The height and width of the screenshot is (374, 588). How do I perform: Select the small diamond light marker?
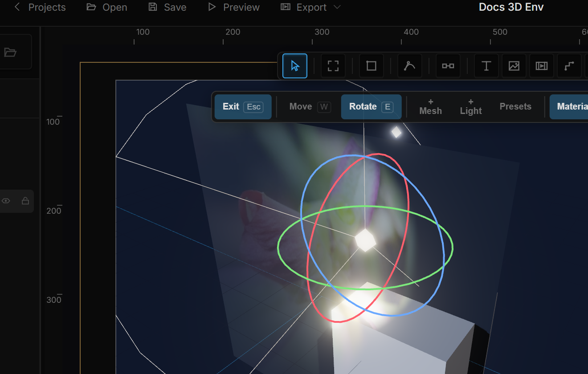pos(396,132)
